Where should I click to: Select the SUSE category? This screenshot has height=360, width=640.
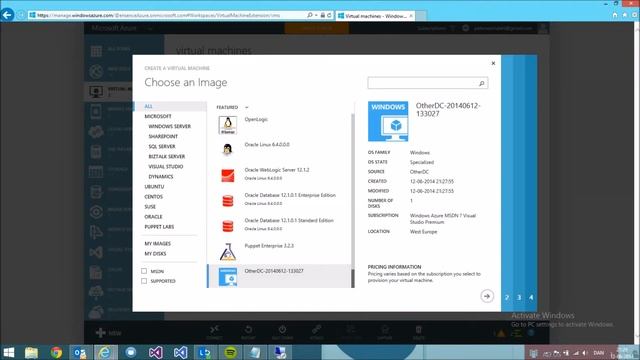pos(150,207)
